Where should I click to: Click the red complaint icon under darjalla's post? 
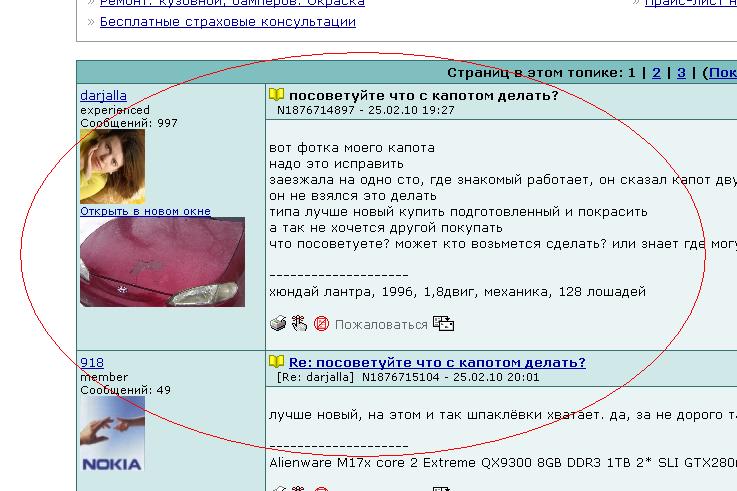click(321, 324)
